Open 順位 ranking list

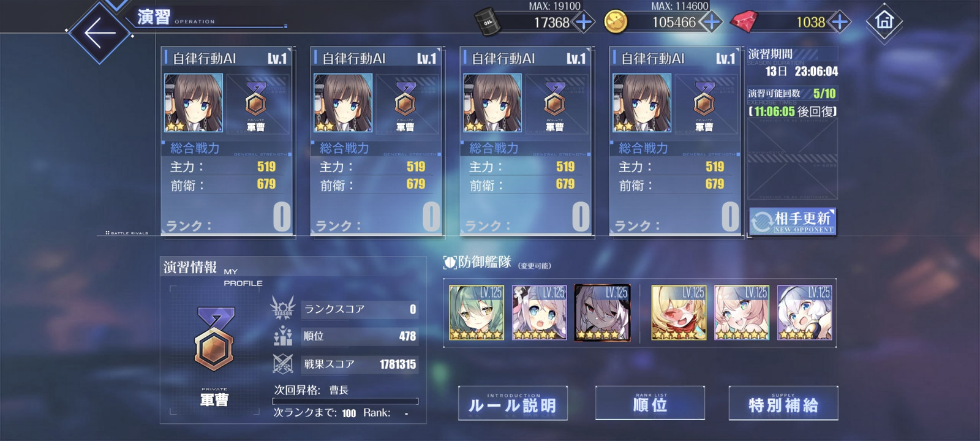pos(650,403)
